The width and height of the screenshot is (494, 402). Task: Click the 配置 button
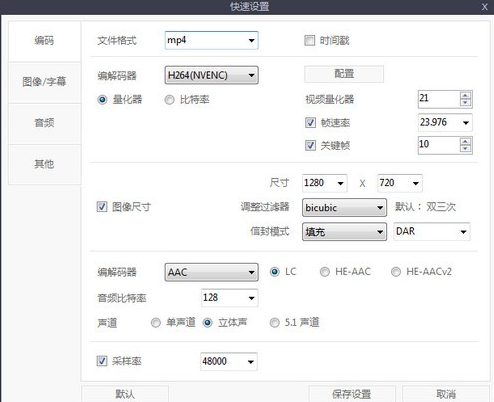pos(344,74)
